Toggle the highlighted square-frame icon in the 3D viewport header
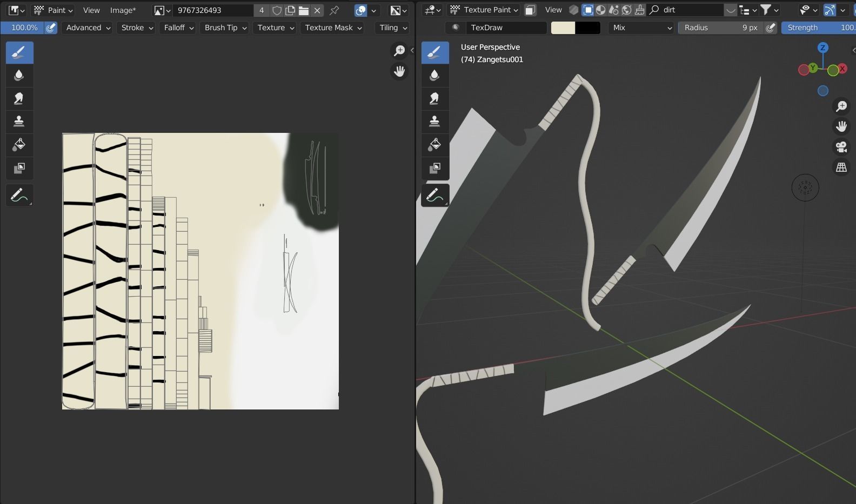This screenshot has height=504, width=856. (x=587, y=10)
